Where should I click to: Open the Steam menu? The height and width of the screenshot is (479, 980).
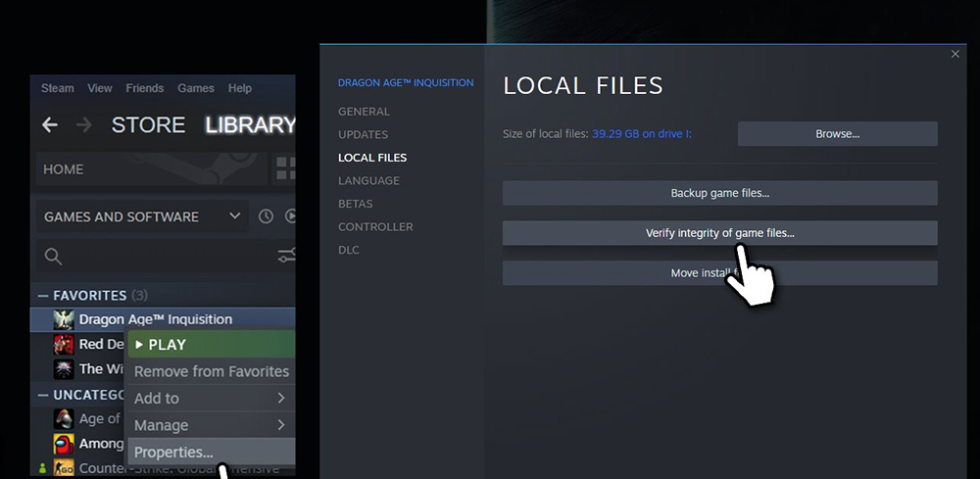[58, 88]
